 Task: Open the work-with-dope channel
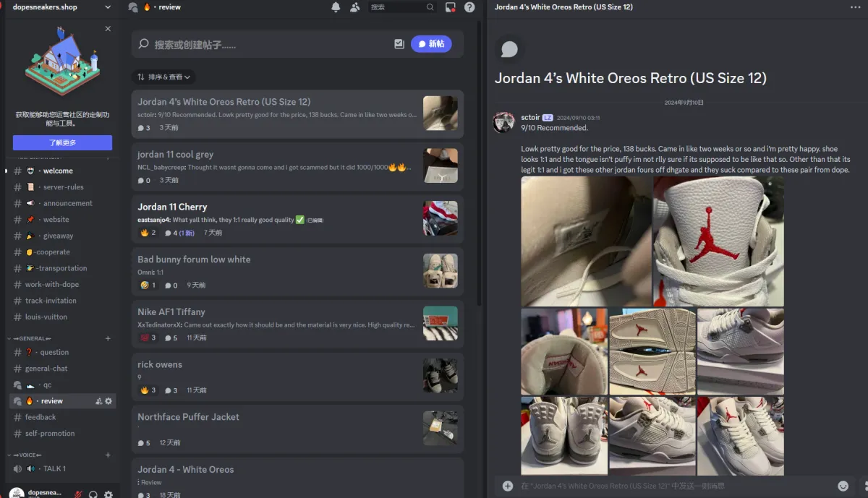click(62, 285)
